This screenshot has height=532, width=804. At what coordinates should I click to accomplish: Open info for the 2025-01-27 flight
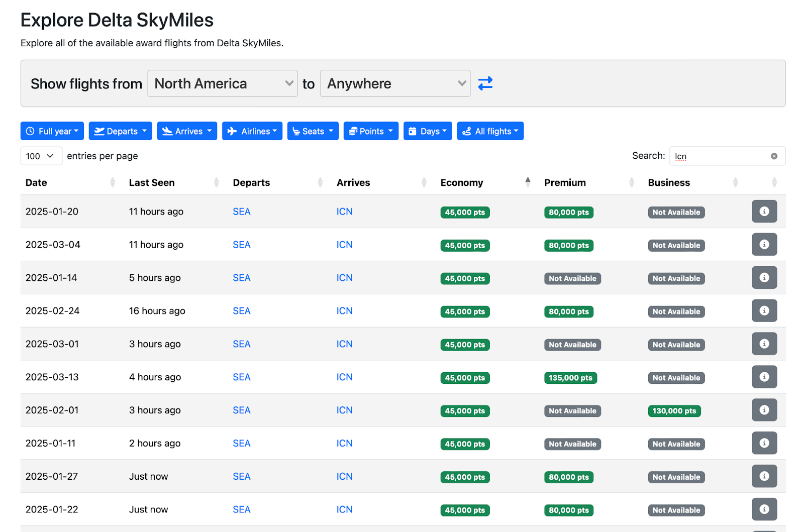click(x=764, y=476)
